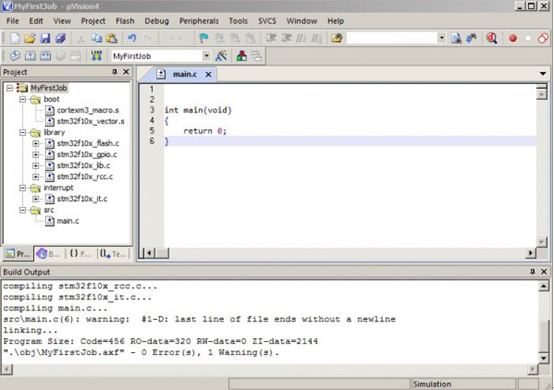This screenshot has height=390, width=554.
Task: Open the Flash menu
Action: (125, 21)
